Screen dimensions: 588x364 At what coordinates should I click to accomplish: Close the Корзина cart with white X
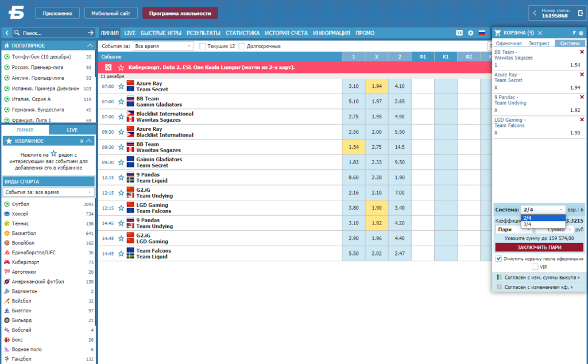tap(540, 33)
